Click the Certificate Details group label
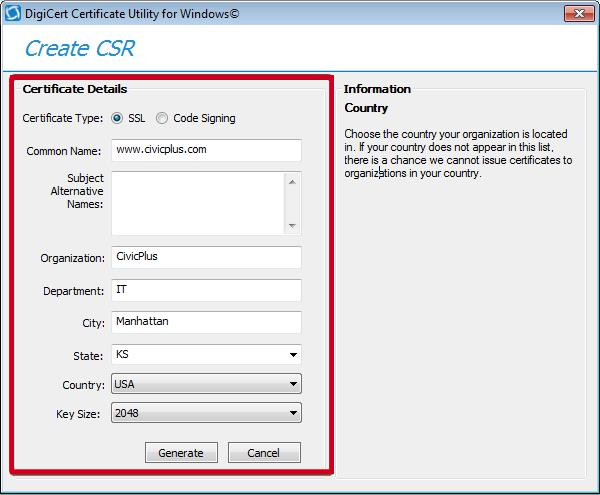Screen dimensions: 600x495 (75, 89)
